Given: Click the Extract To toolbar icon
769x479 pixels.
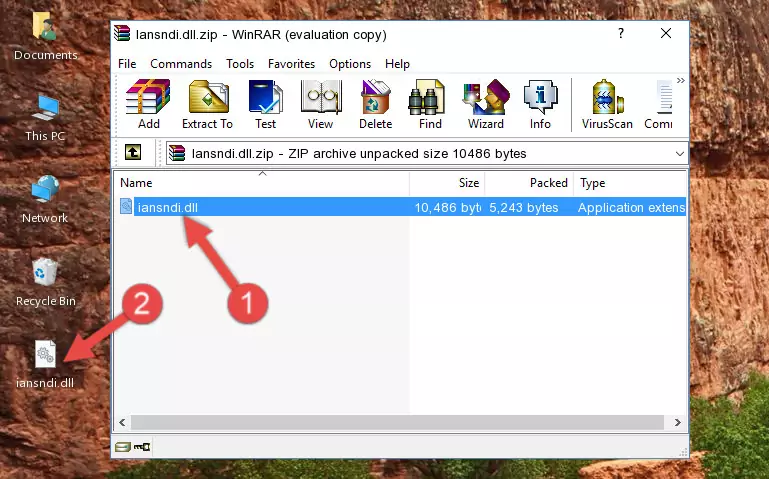Looking at the screenshot, I should 207,104.
